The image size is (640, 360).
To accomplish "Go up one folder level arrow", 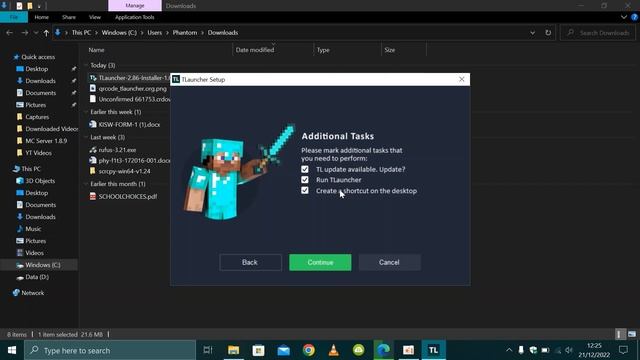I will coord(46,33).
